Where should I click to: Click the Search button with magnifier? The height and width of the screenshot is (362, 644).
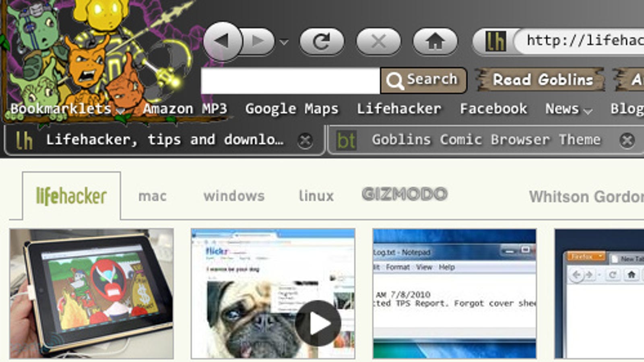[423, 80]
